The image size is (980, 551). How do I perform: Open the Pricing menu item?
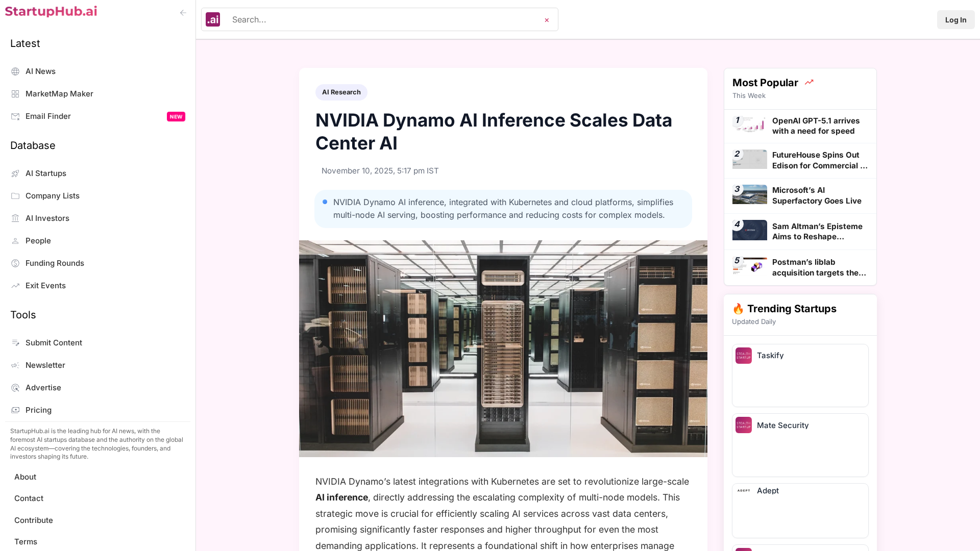click(x=38, y=410)
